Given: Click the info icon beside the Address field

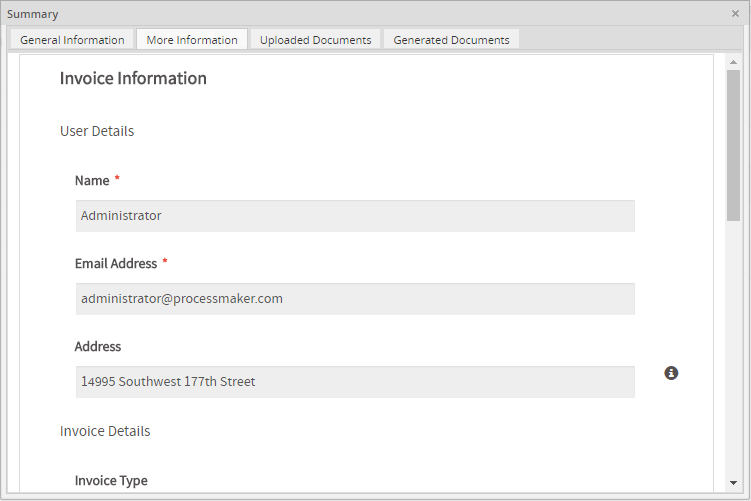Looking at the screenshot, I should coord(671,373).
